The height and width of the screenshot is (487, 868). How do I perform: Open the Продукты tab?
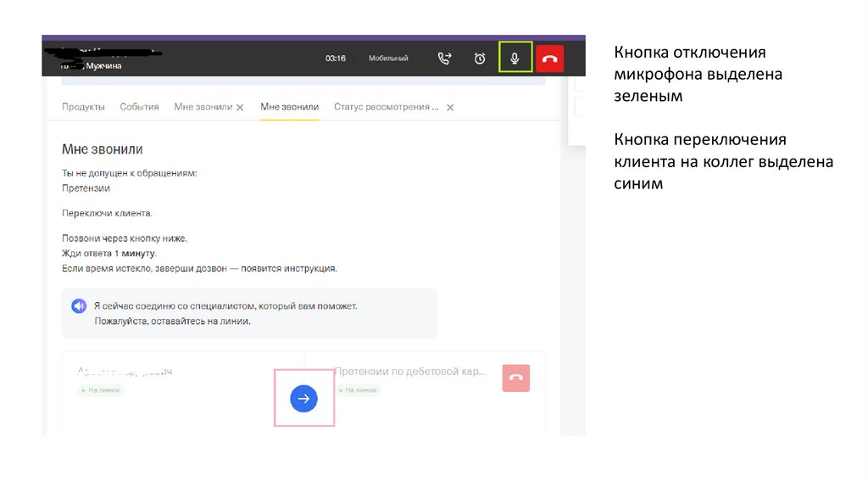click(83, 107)
